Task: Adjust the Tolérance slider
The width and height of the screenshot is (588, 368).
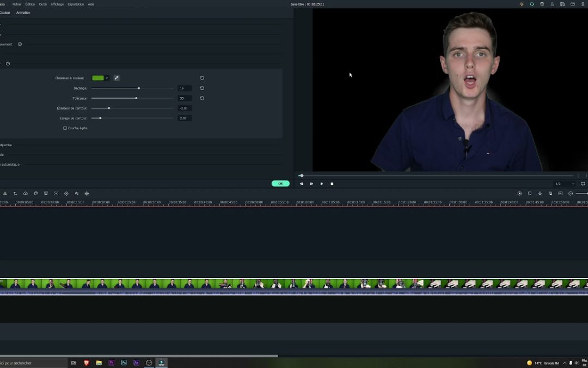Action: tap(135, 98)
